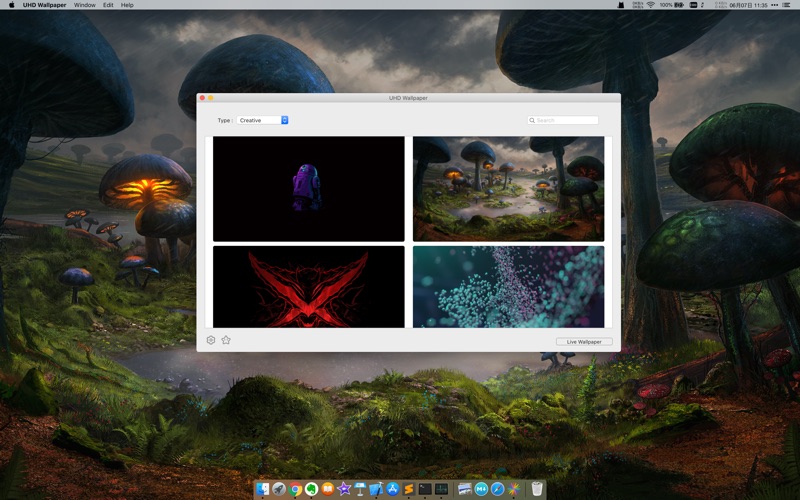Open Google Chrome from the dock
The height and width of the screenshot is (500, 800).
296,489
